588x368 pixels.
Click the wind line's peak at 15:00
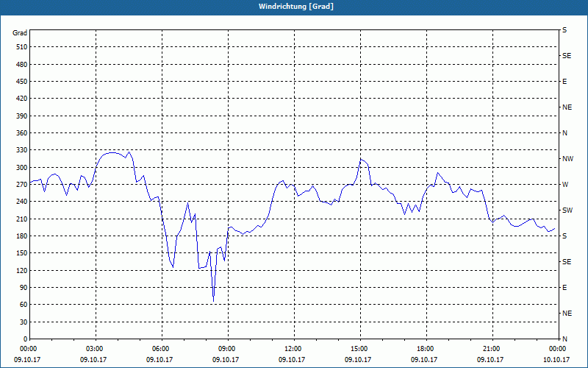click(x=361, y=159)
